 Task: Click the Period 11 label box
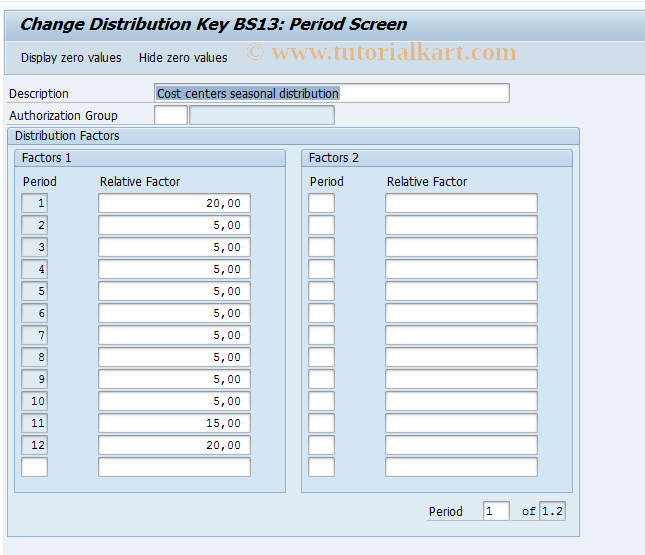pyautogui.click(x=35, y=423)
